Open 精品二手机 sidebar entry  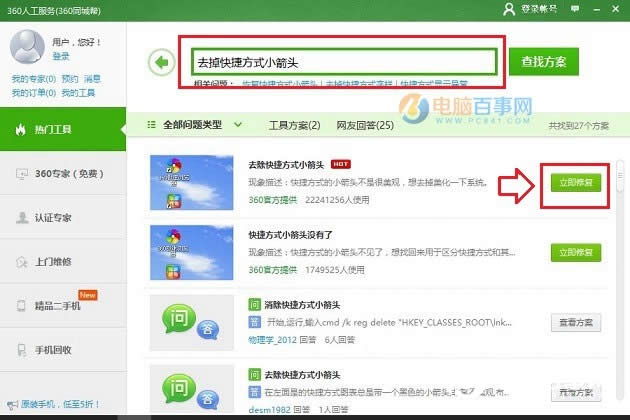pos(62,305)
